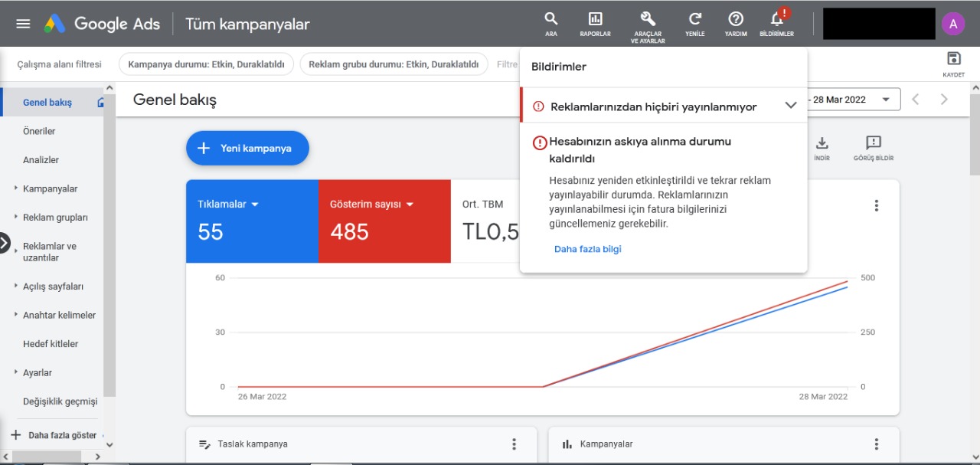Click Görüş Bildir feedback icon
Image resolution: width=980 pixels, height=465 pixels.
point(874,148)
